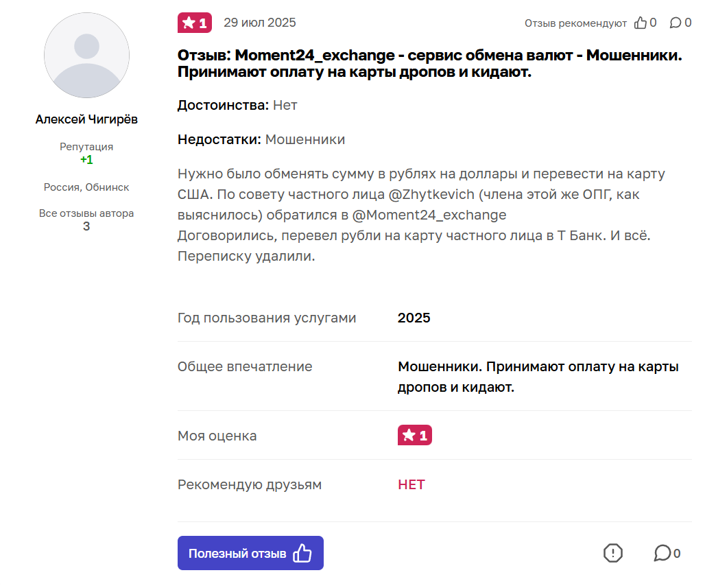
Task: Click the НЕТ value in Рекомендую друзьям row
Action: point(410,484)
